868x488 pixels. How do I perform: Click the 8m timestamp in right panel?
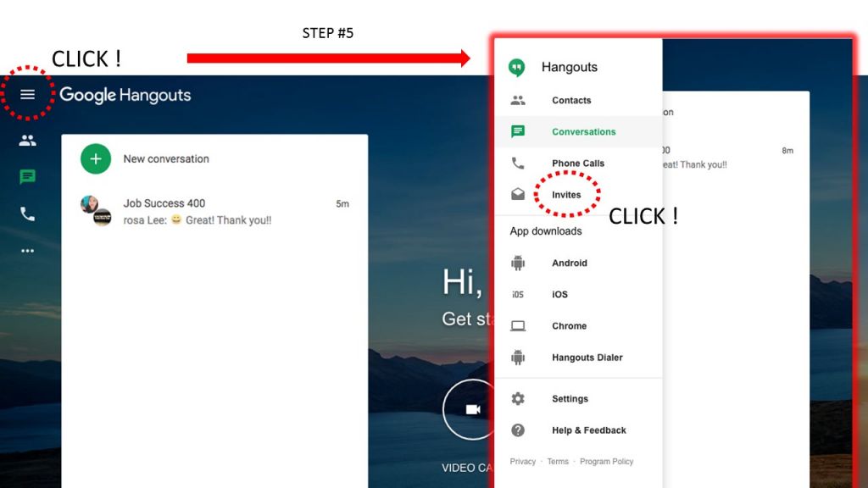[787, 151]
